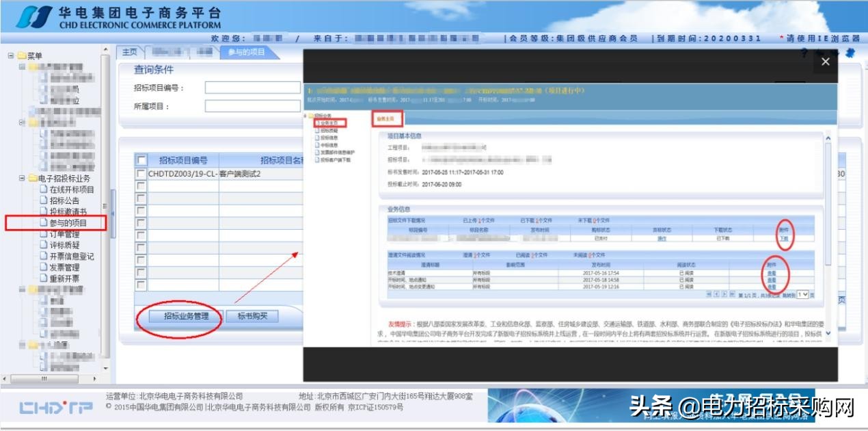Click the folder icon beside 电子招标投标业务
This screenshot has width=868, height=431.
pyautogui.click(x=32, y=178)
